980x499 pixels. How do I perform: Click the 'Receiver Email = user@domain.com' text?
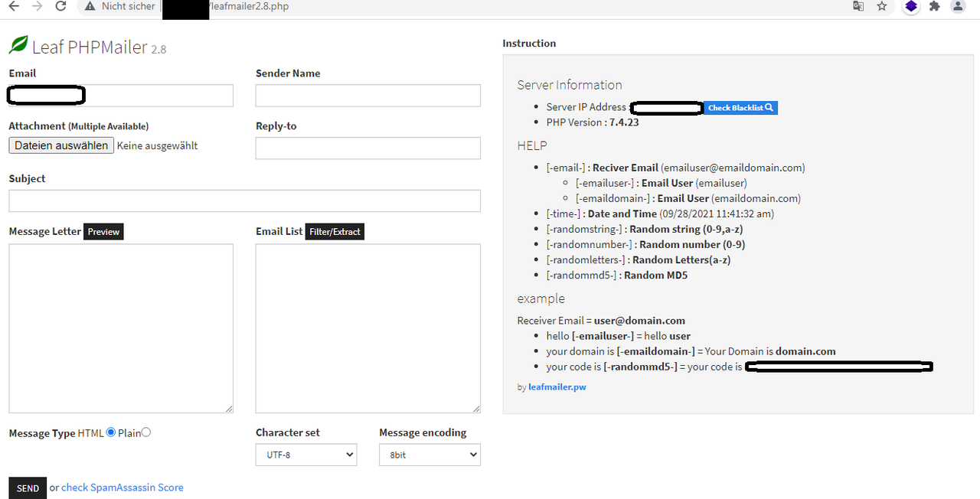(x=602, y=321)
